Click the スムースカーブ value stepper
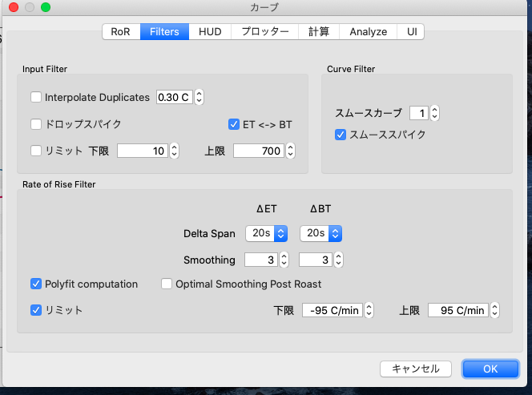This screenshot has width=532, height=395. click(x=434, y=114)
